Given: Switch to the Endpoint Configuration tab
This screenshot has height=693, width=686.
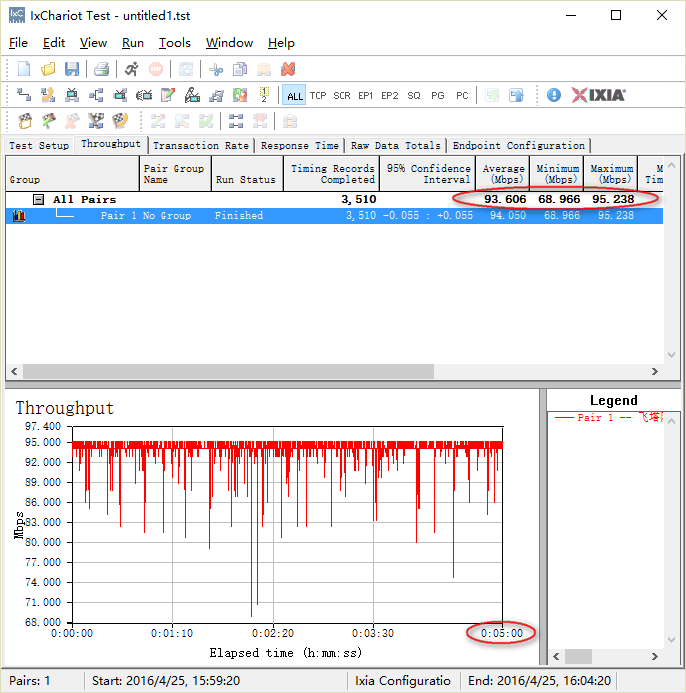Looking at the screenshot, I should 518,145.
